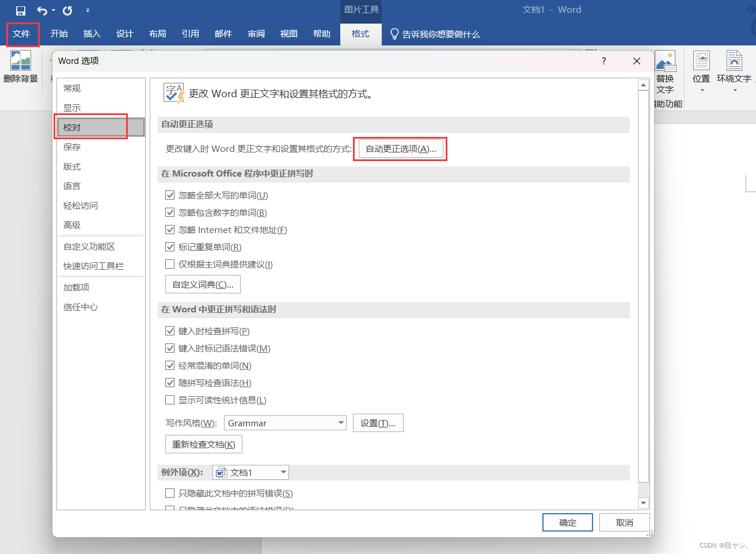Select 加载项 in options sidebar
Image resolution: width=756 pixels, height=554 pixels.
point(101,288)
